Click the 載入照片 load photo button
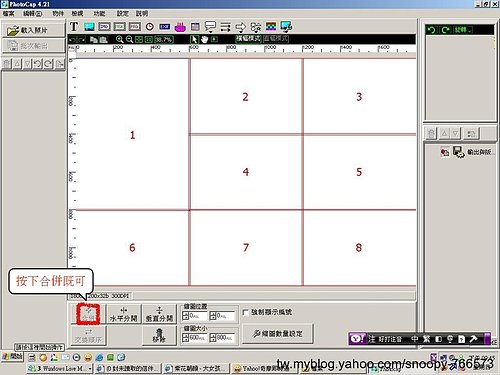 coord(33,30)
